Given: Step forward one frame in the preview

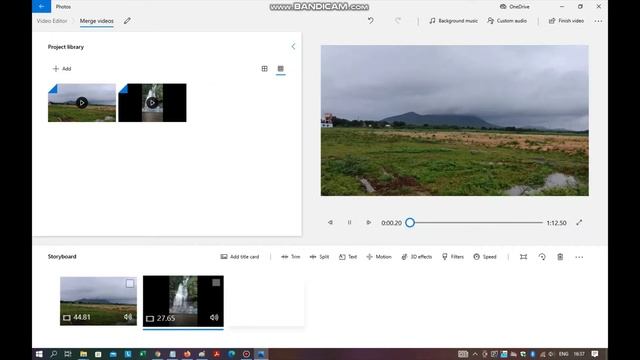Looking at the screenshot, I should point(369,222).
